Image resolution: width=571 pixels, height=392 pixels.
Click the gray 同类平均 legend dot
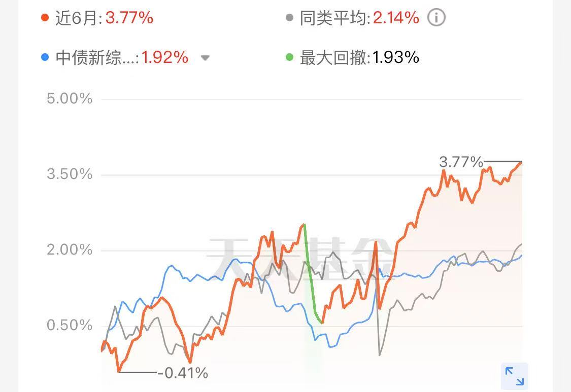[x=289, y=17]
